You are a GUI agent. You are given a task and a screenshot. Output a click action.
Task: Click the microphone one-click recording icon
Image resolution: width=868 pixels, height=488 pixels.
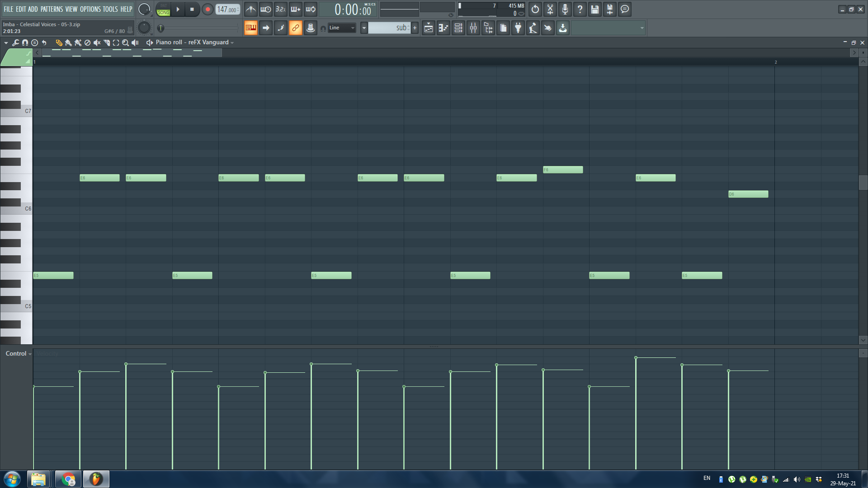coord(565,9)
